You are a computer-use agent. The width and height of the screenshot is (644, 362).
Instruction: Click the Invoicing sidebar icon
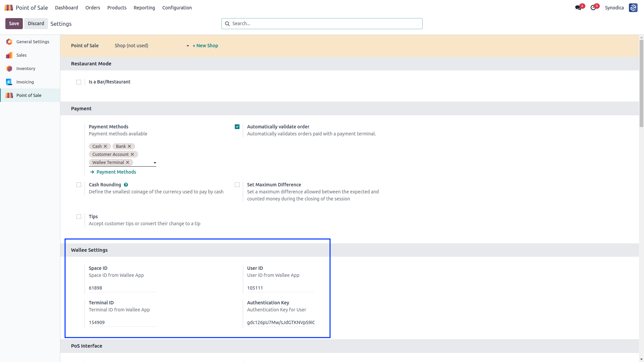[9, 82]
